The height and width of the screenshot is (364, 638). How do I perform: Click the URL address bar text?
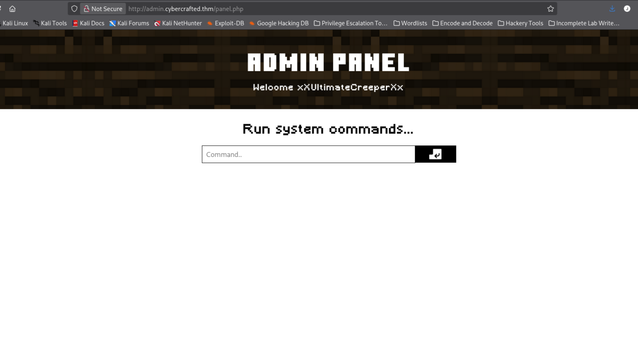[186, 9]
